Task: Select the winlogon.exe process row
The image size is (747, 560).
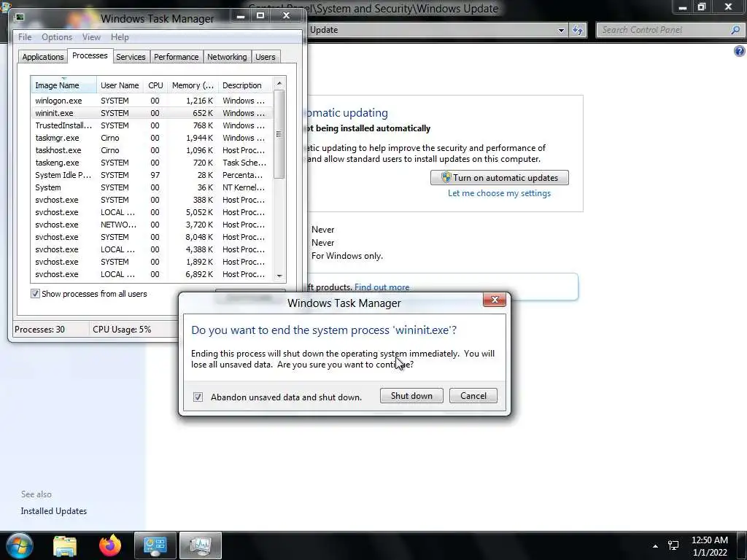Action: [152, 101]
